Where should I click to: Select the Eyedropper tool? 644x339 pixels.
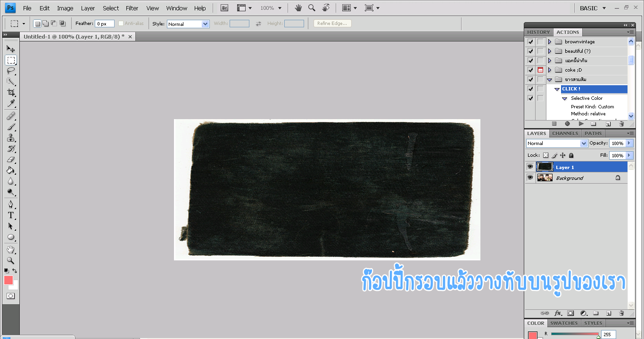[x=11, y=104]
